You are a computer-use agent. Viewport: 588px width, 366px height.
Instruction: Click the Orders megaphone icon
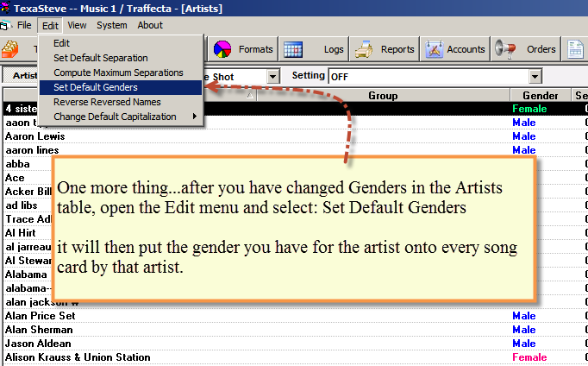point(505,49)
